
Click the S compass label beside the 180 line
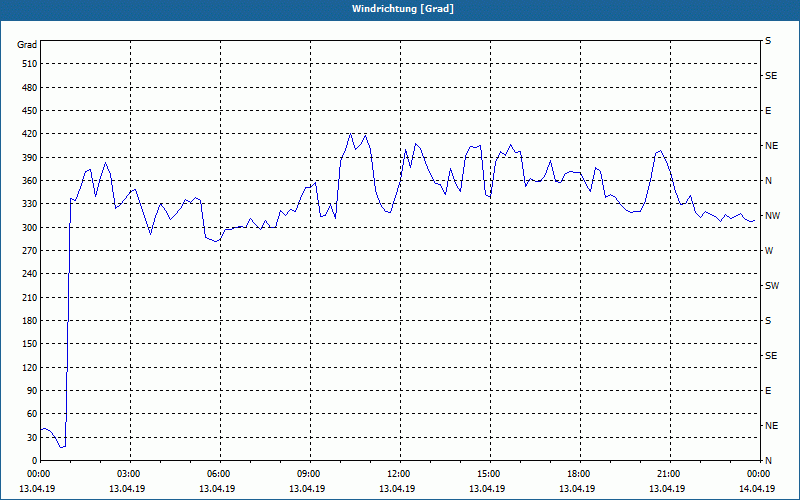pyautogui.click(x=768, y=321)
